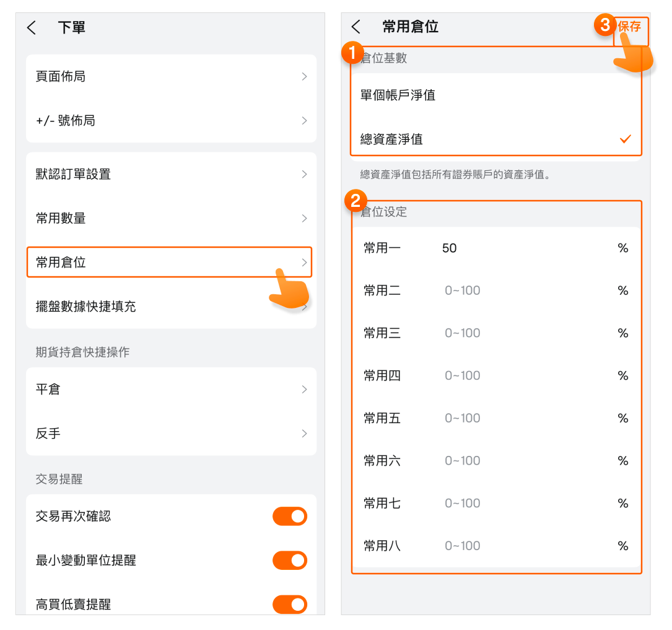Open 平倉 quick operation chevron
672x630 pixels.
click(x=303, y=390)
